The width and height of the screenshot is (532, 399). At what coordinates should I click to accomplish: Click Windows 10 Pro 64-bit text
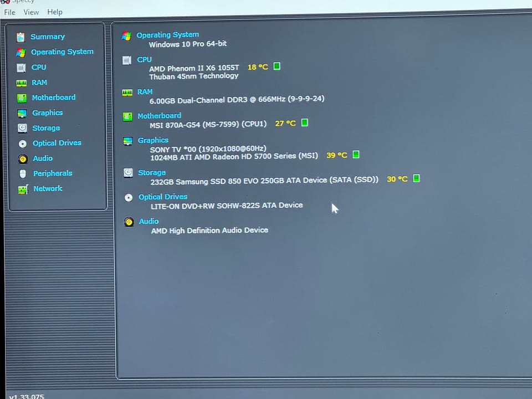coord(188,44)
